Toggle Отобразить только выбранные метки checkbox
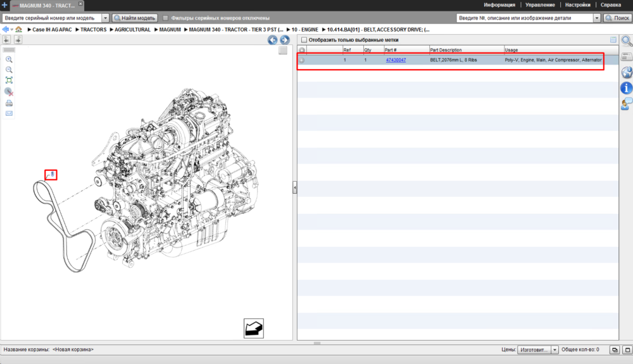The height and width of the screenshot is (364, 633). click(304, 40)
